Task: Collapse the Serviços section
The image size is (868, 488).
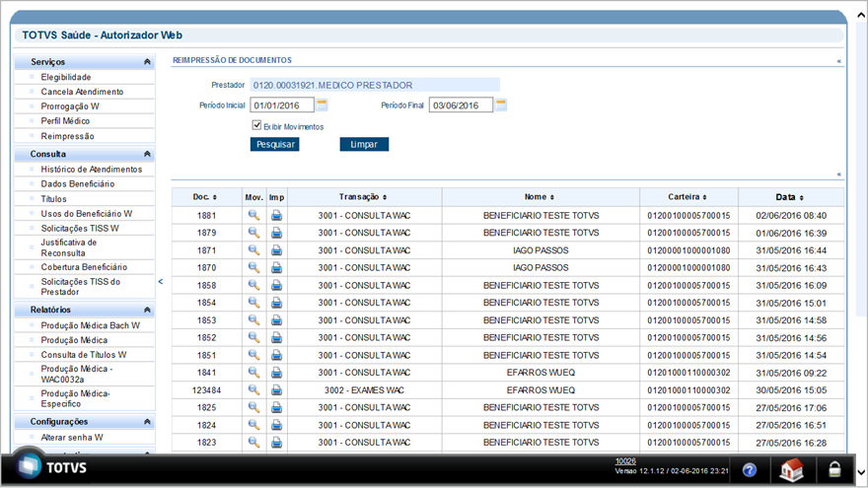Action: tap(147, 61)
